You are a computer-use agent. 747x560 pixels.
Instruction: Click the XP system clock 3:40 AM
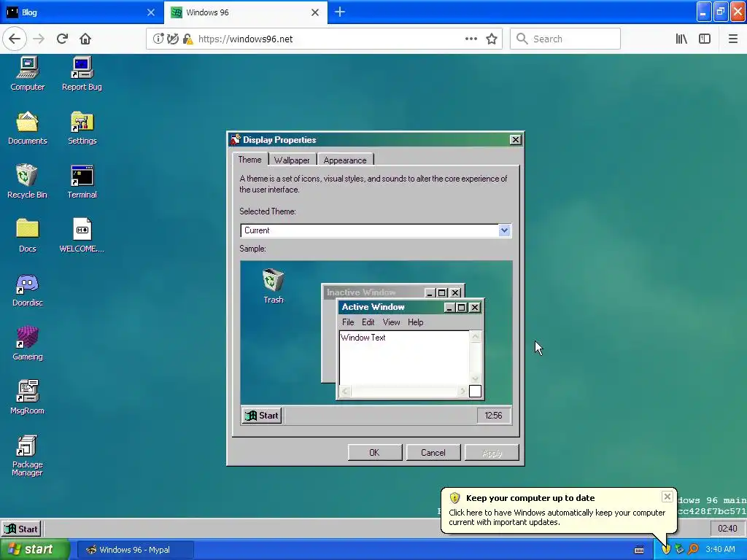click(x=720, y=549)
